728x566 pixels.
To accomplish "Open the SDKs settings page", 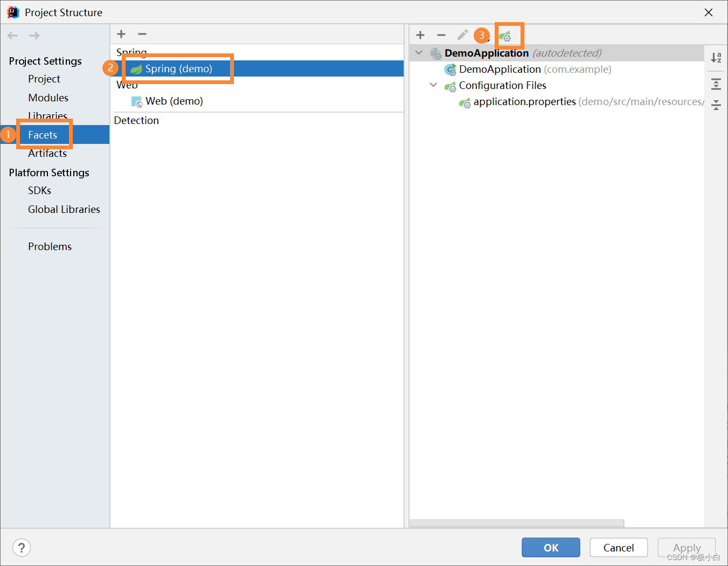I will point(40,190).
